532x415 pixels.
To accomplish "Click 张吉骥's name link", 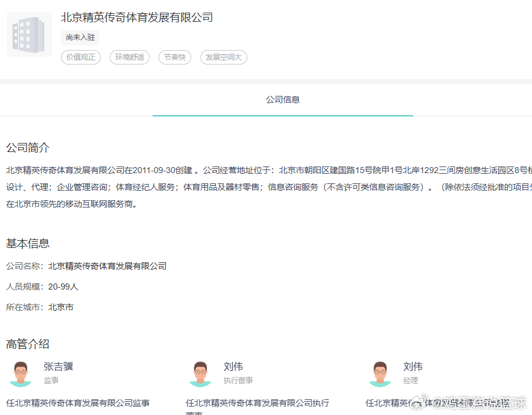I will pos(60,366).
